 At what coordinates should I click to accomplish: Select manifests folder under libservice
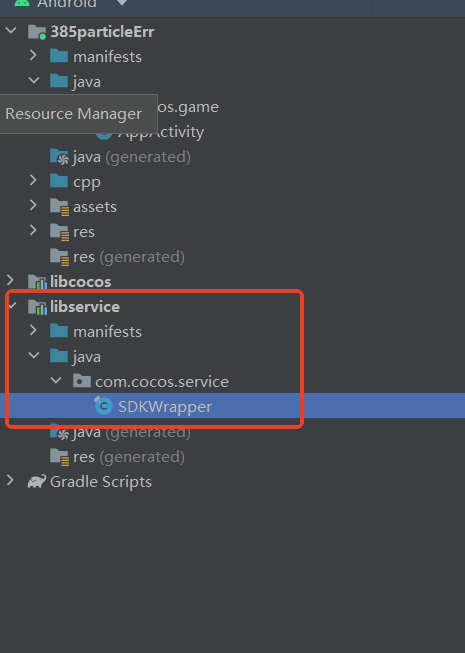coord(107,332)
